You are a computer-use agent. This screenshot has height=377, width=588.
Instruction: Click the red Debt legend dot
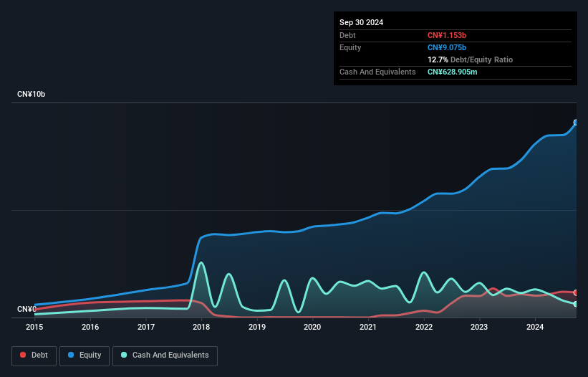tap(23, 355)
